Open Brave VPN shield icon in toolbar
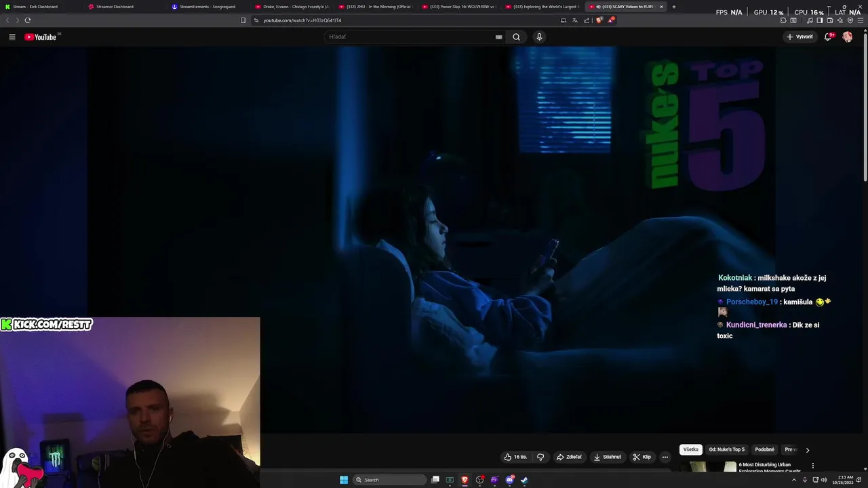Viewport: 868px width, 488px height. pos(850,20)
